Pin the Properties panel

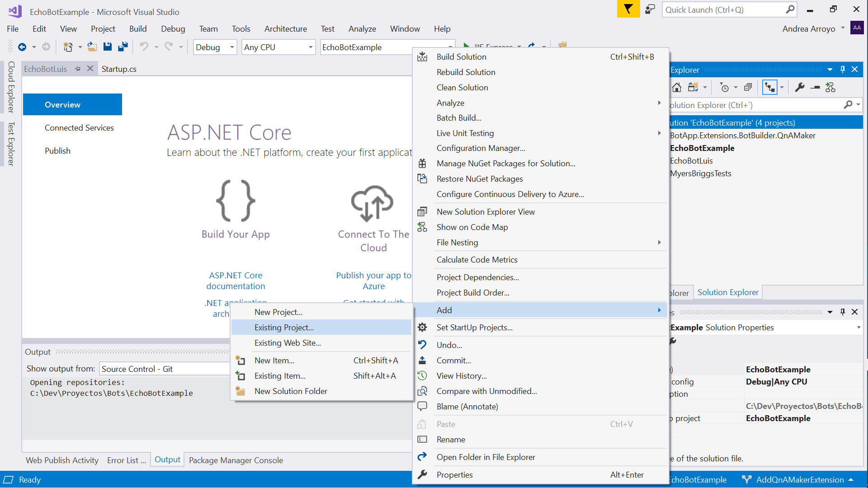pos(843,312)
